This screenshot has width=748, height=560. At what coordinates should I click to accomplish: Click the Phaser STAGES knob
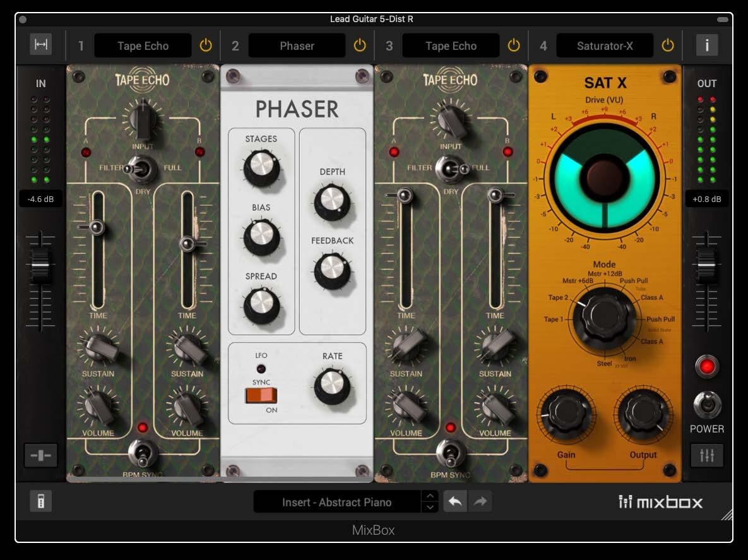click(261, 167)
